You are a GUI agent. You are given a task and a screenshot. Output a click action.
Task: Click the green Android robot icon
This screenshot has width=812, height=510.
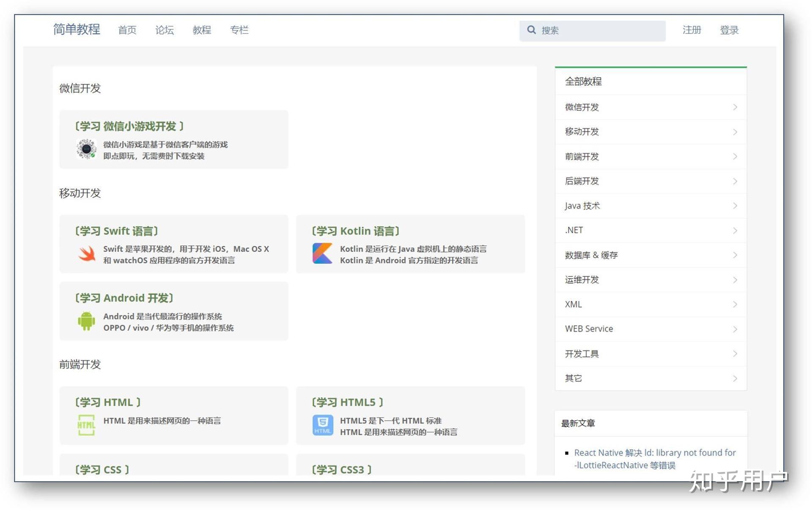point(86,321)
